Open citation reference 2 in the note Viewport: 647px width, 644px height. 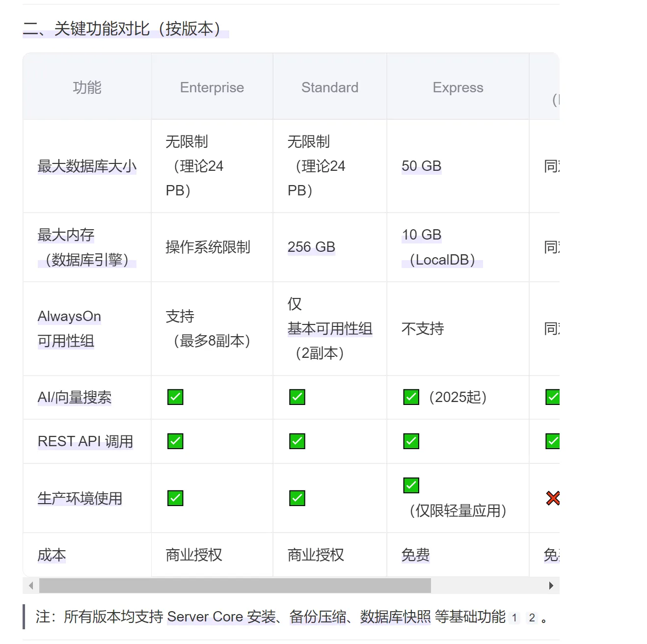[x=532, y=618]
